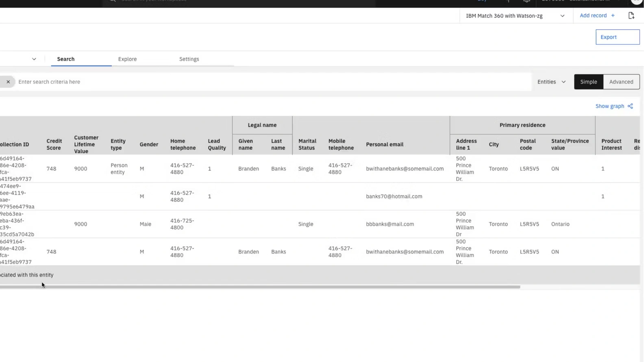Clear the search filter with the X icon
The image size is (644, 362).
tap(8, 82)
